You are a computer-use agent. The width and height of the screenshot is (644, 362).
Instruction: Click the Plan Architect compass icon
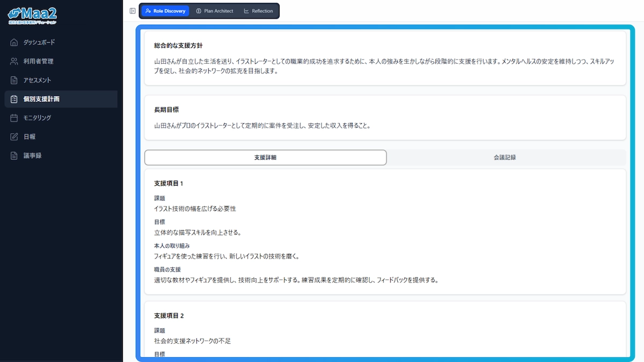[x=199, y=10]
